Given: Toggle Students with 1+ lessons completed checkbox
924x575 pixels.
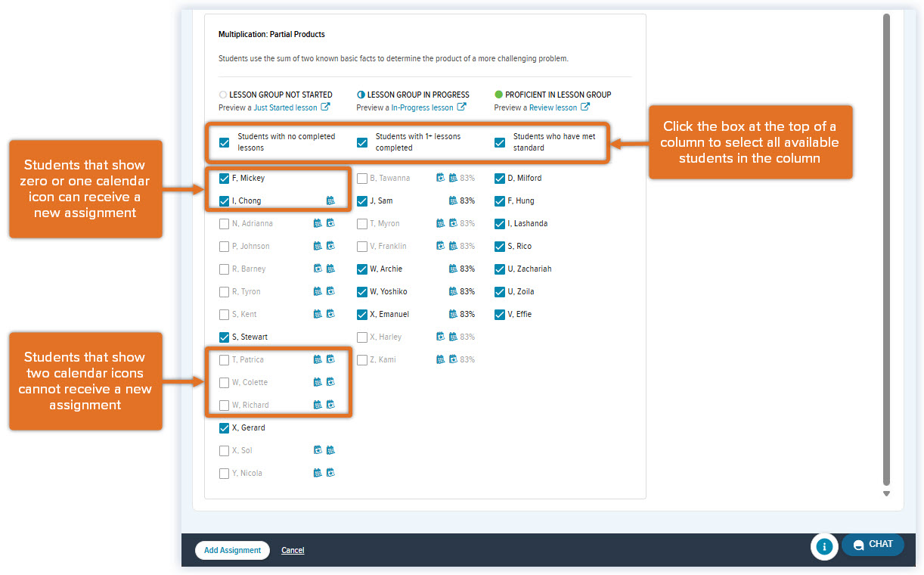Looking at the screenshot, I should point(362,142).
